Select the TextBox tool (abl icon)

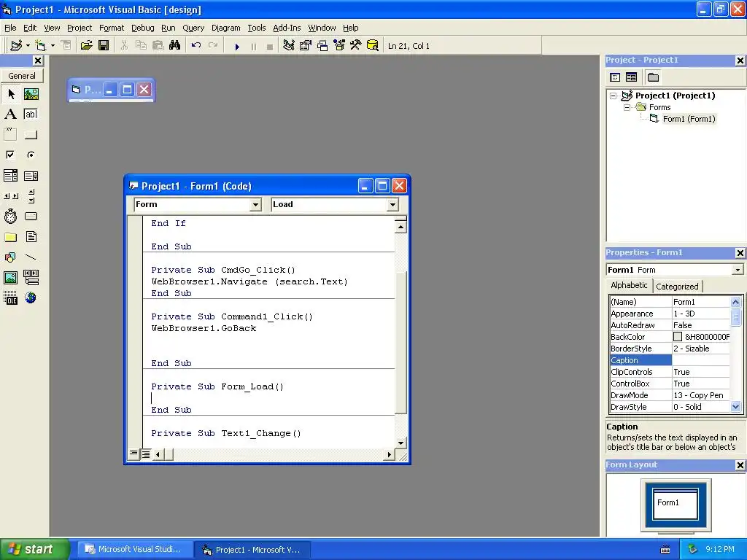(31, 114)
